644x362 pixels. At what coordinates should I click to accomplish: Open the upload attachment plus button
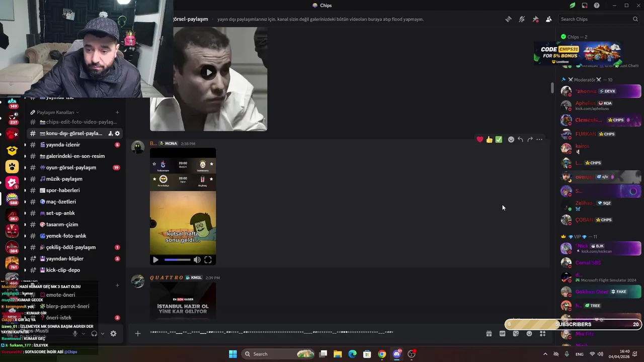click(137, 333)
